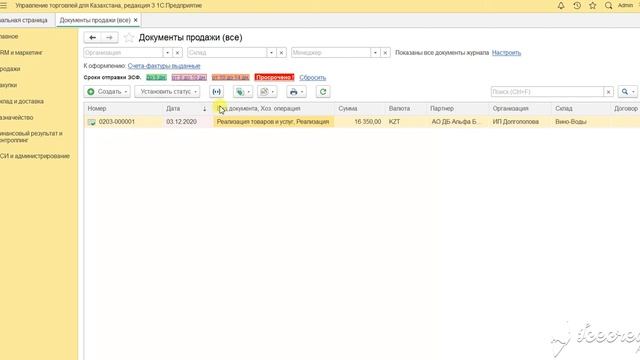Close the Документы продажи (все) tab
The width and height of the screenshot is (640, 360).
coord(136,20)
